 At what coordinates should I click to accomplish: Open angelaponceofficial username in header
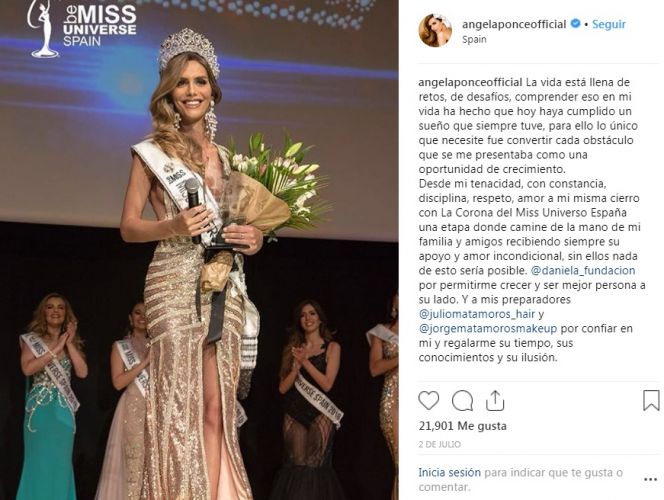pos(514,24)
